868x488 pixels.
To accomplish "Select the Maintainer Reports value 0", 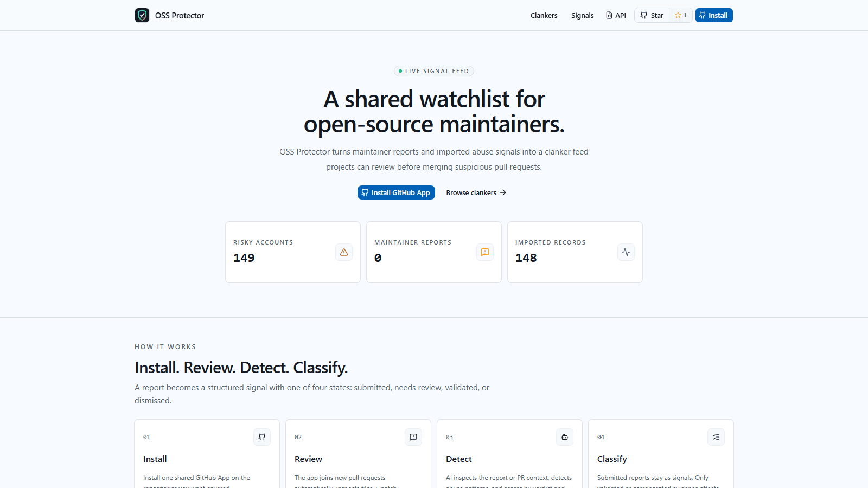I will coord(378,258).
